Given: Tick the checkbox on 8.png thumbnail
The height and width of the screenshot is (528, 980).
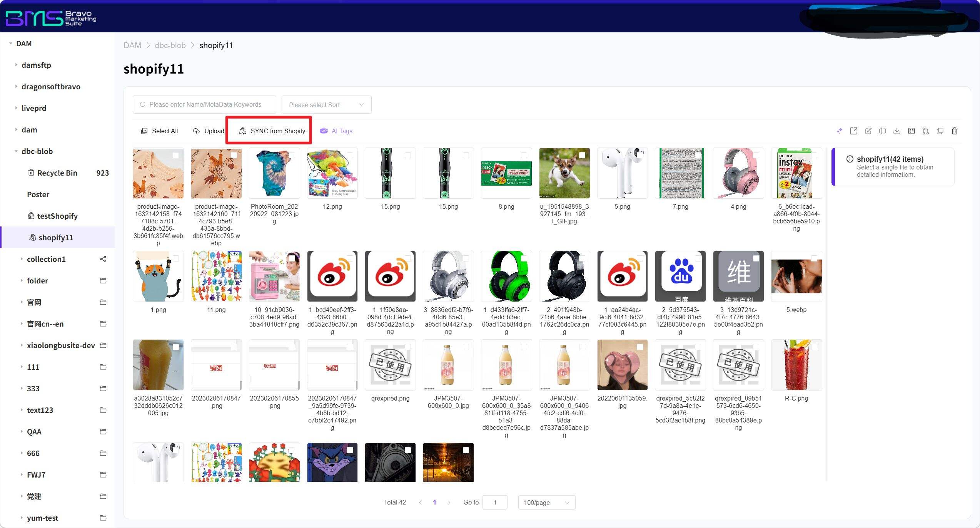Looking at the screenshot, I should coord(524,155).
